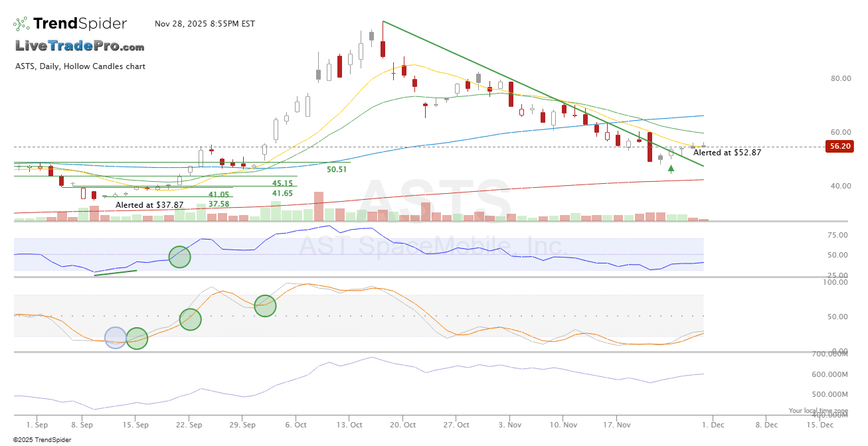Viewport: 868px width, 446px height.
Task: Click the green up arrow below the candles
Action: (671, 169)
